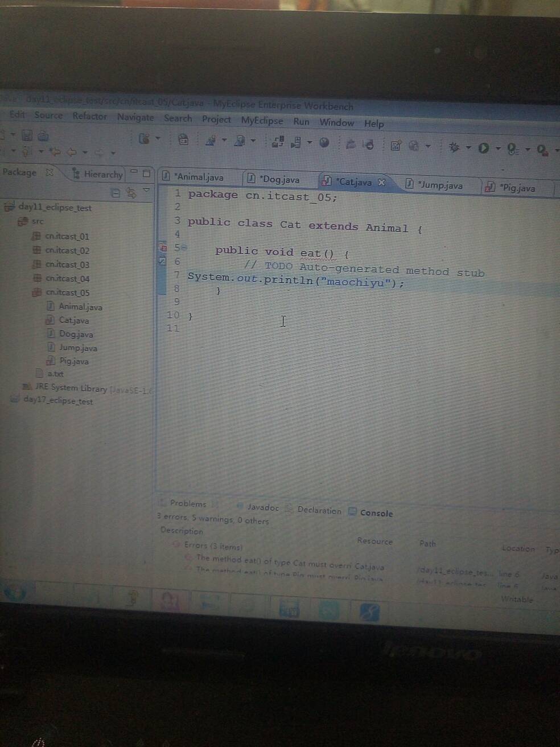Click Collapse All icon in Package panel
This screenshot has width=560, height=747.
tap(116, 193)
